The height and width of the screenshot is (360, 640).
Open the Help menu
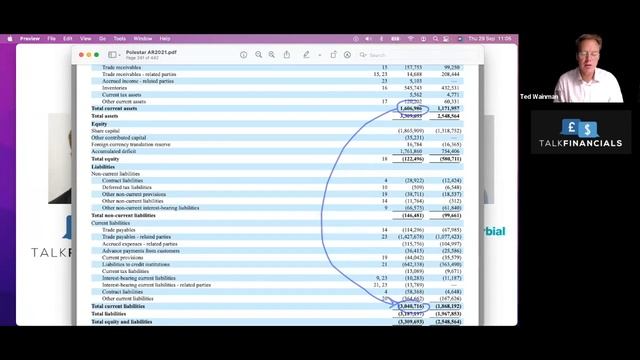coord(165,39)
